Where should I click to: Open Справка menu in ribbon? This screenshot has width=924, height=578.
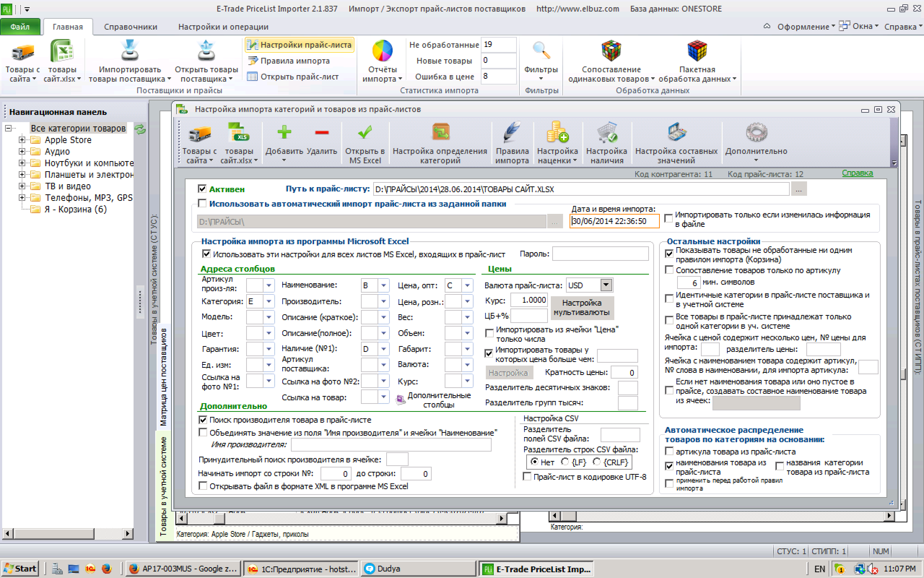pyautogui.click(x=903, y=26)
